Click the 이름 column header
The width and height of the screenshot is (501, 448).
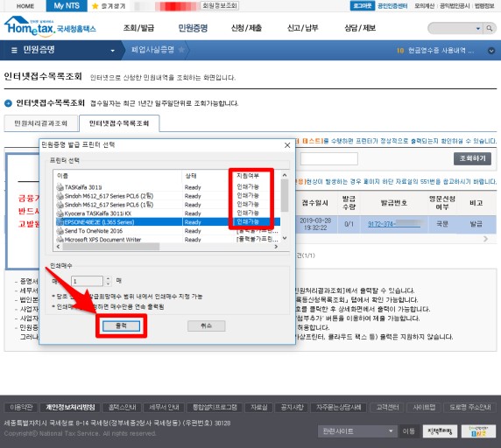pyautogui.click(x=117, y=176)
